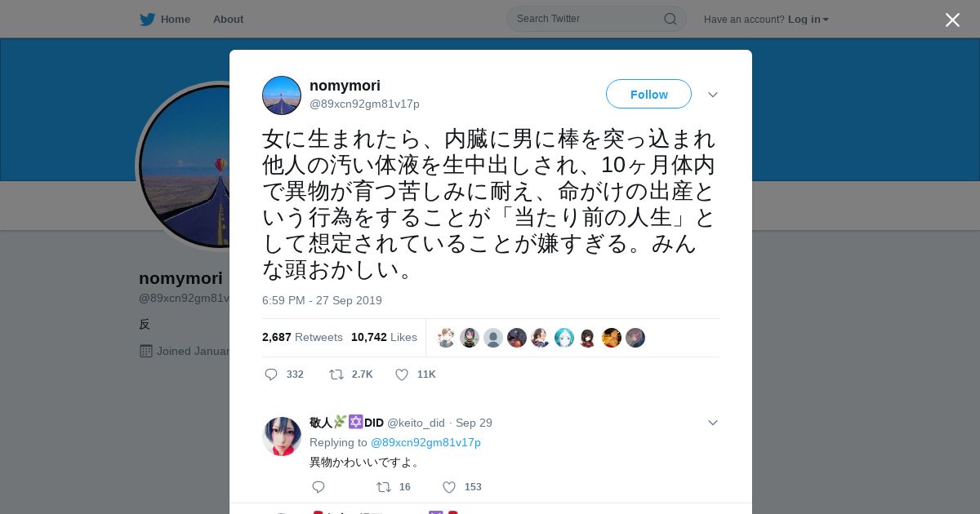Like the keito_did reply with 153
The width and height of the screenshot is (980, 514).
pos(449,487)
